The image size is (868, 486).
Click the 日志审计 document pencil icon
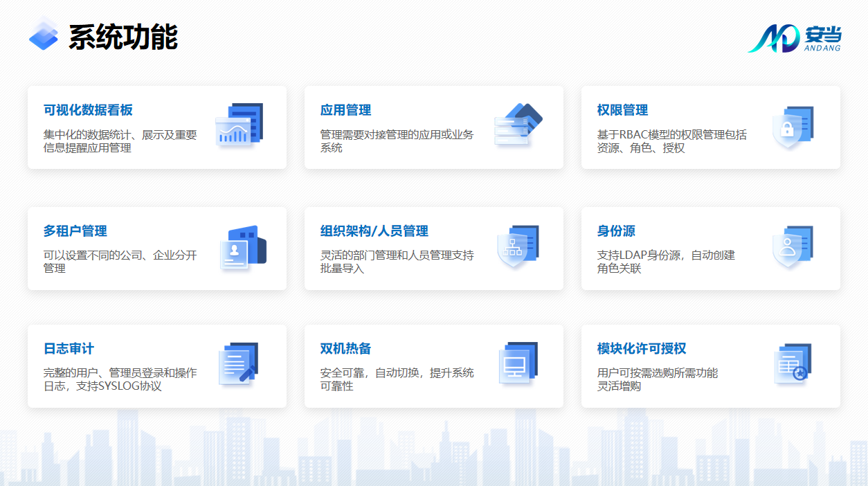coord(238,364)
